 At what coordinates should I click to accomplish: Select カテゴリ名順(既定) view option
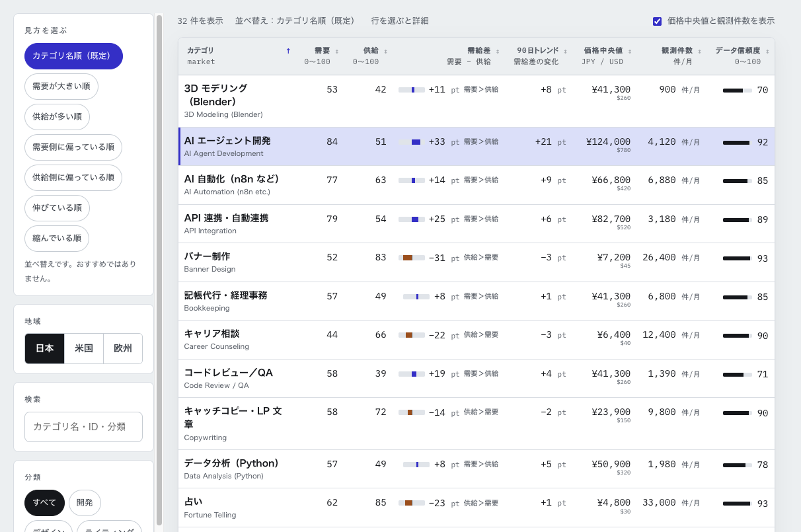pos(73,56)
